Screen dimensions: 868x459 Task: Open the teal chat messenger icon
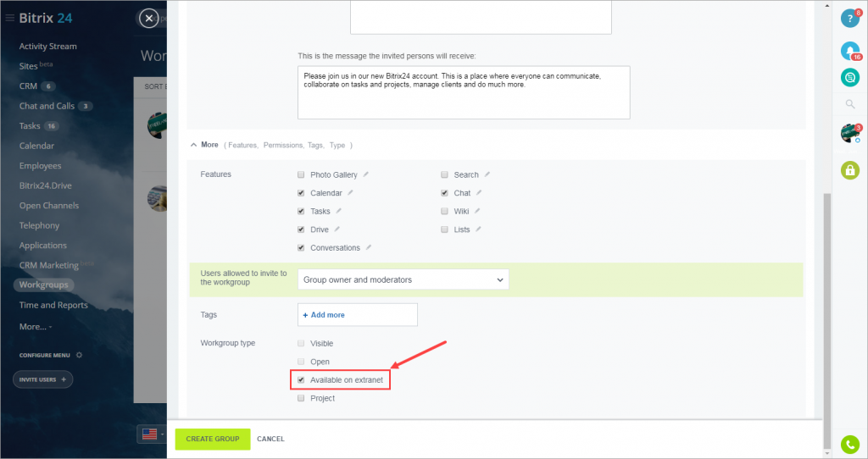coord(849,77)
